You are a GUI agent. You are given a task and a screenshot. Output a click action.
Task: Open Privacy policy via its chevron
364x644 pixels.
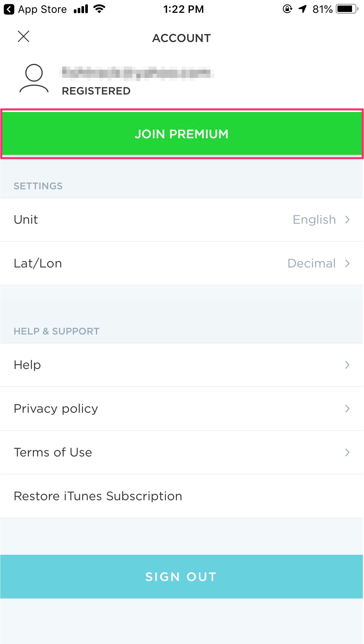pos(347,409)
